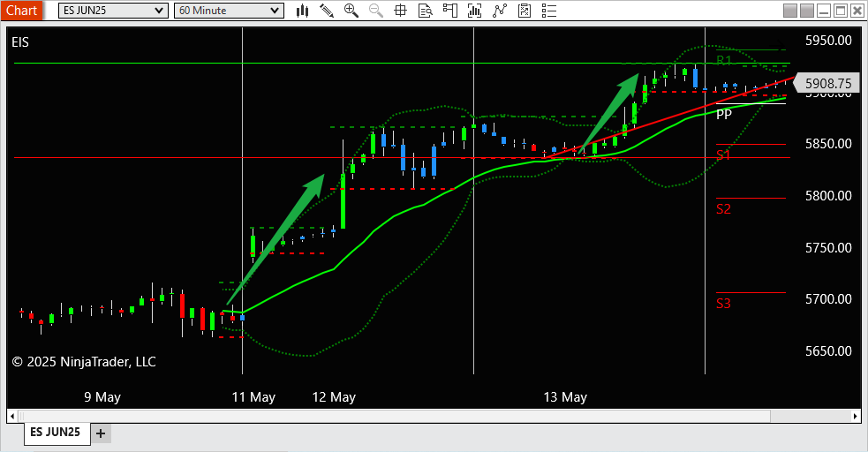
Task: Click the R1 resistance label
Action: (x=724, y=60)
